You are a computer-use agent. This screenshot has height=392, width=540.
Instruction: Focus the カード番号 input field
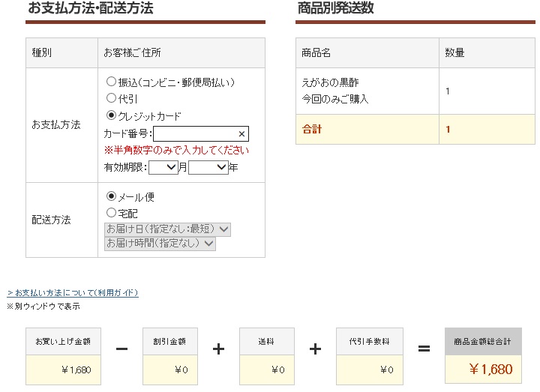[194, 134]
